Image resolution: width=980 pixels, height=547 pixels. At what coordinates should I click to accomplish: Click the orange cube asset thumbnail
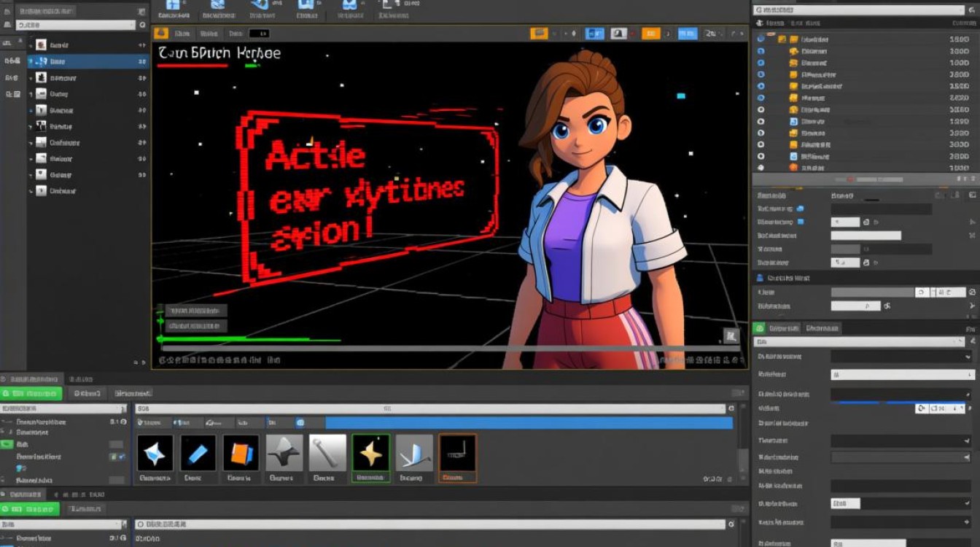pyautogui.click(x=241, y=453)
